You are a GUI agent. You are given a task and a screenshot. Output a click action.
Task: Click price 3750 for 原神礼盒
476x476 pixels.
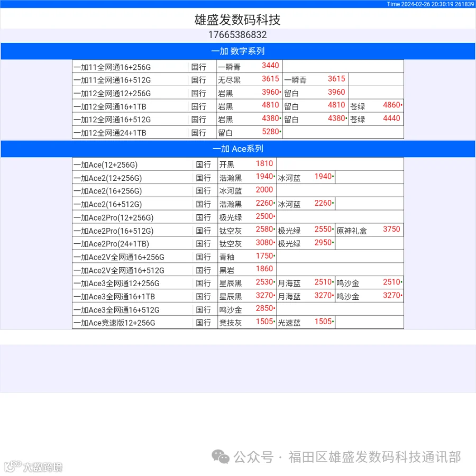tap(391, 229)
